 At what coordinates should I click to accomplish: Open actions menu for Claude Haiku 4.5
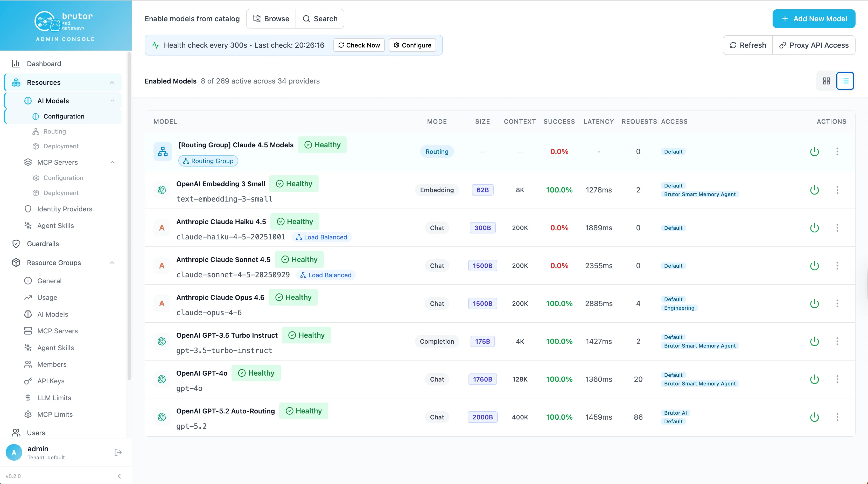[837, 228]
